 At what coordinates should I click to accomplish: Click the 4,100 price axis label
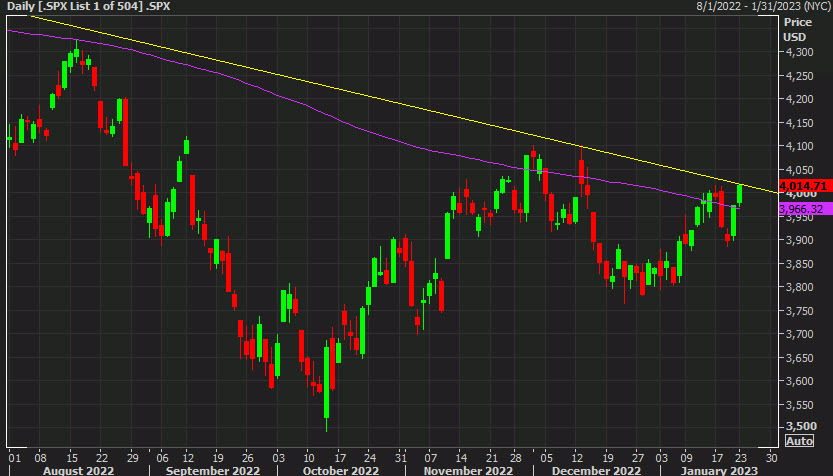[x=800, y=146]
